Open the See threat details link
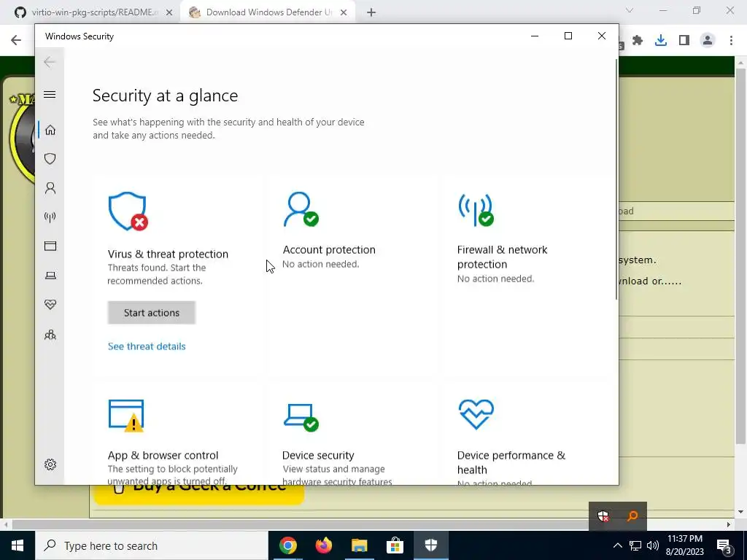The height and width of the screenshot is (560, 747). [147, 346]
